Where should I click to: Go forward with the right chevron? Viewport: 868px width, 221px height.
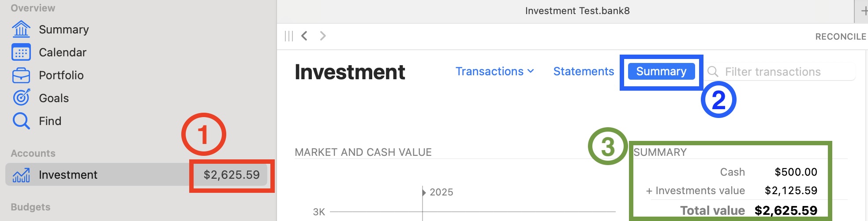tap(323, 36)
